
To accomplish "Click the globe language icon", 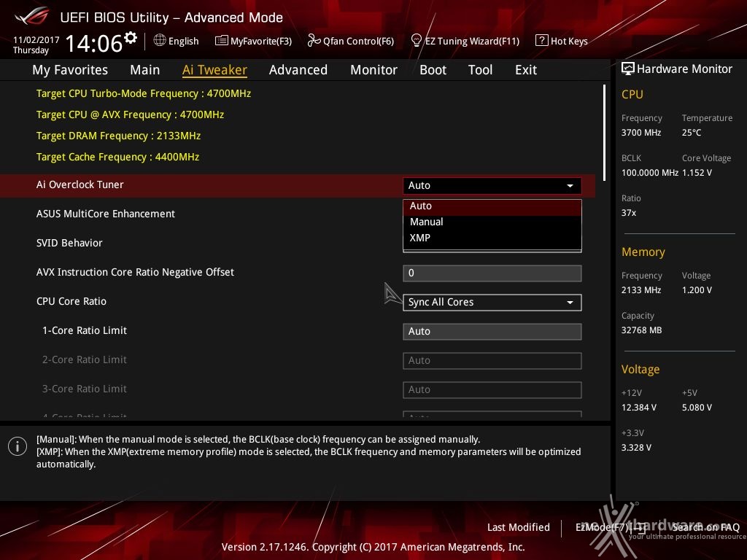I will (x=160, y=41).
